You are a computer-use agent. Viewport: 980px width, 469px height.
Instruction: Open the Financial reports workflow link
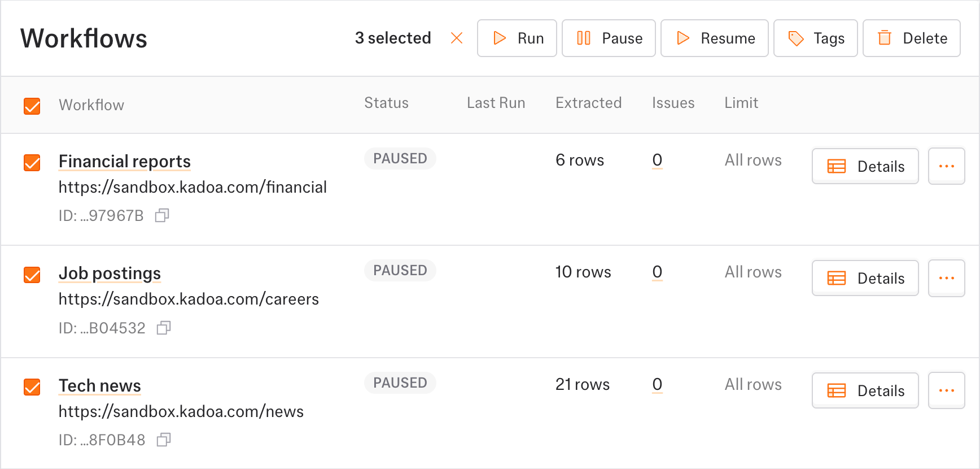tap(125, 162)
